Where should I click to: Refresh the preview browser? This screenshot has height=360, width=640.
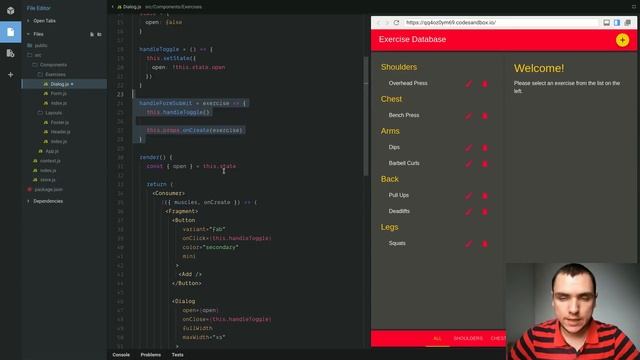coord(396,22)
